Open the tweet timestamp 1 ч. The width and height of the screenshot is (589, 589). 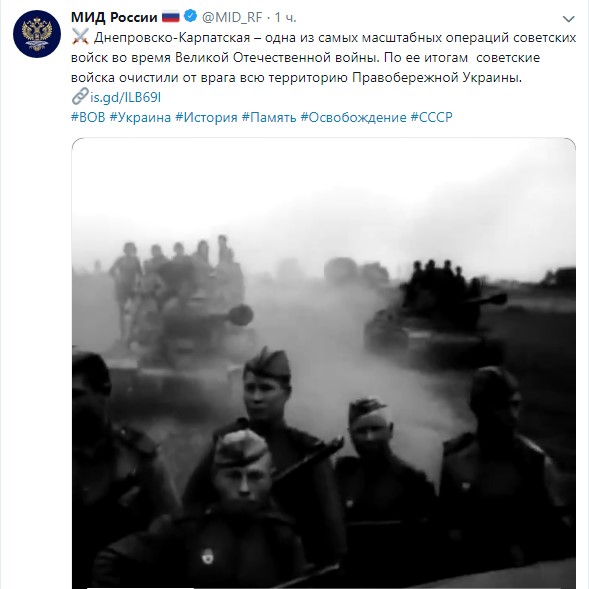285,17
